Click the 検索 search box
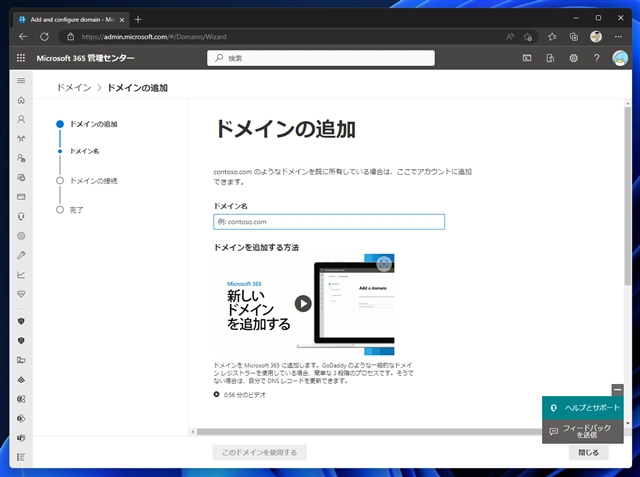This screenshot has height=477, width=640. 321,58
